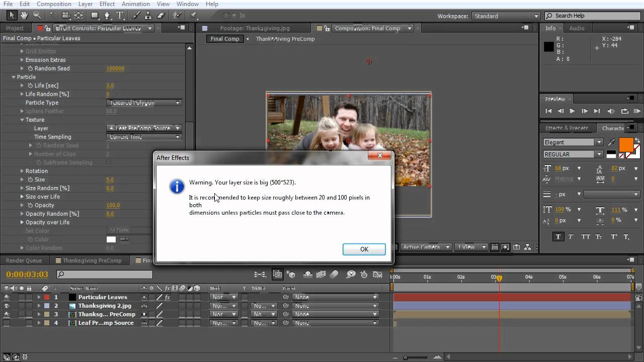The width and height of the screenshot is (644, 362).
Task: Select the Pen tool
Action: click(107, 16)
